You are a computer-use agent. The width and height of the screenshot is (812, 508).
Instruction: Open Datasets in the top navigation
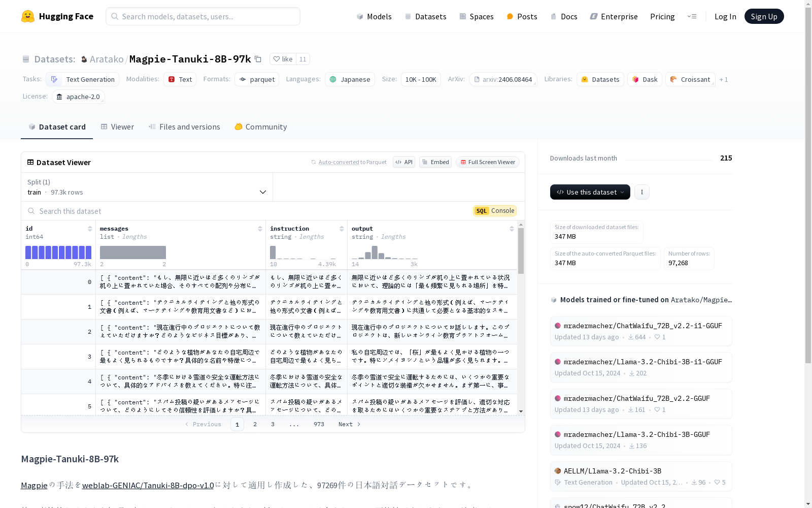tap(425, 16)
